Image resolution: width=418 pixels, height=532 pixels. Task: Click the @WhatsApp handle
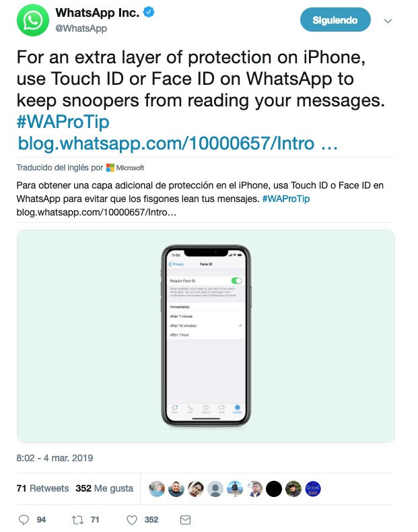pos(81,28)
